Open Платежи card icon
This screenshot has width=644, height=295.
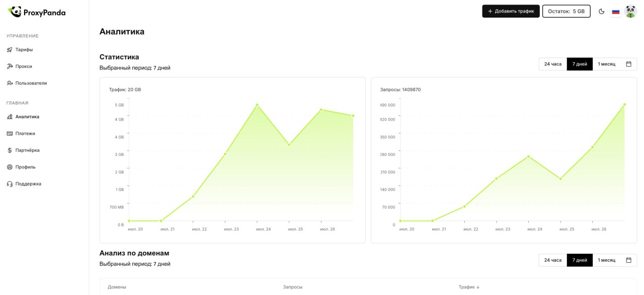[10, 133]
